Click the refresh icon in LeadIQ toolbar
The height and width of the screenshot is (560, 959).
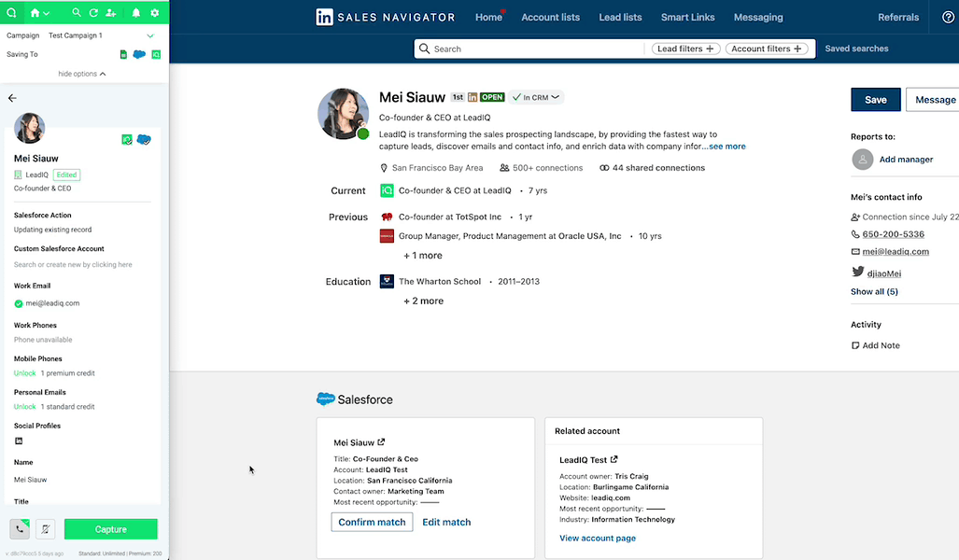point(93,13)
